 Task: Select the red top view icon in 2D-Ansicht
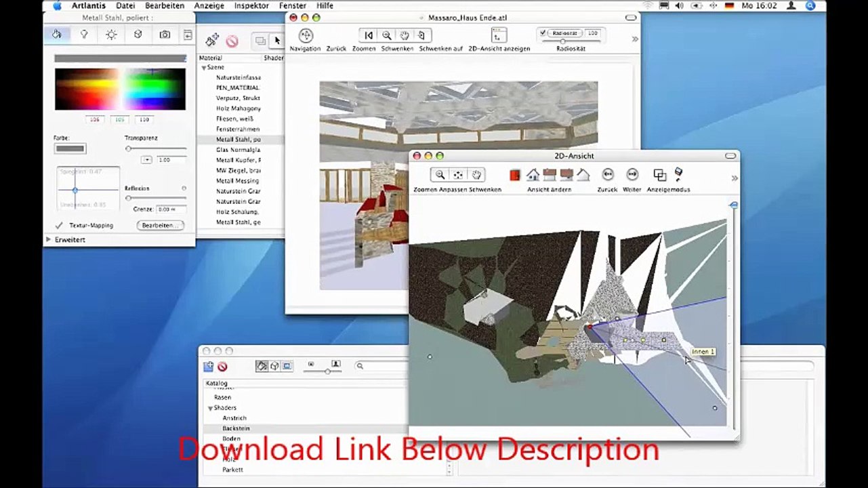coord(515,175)
